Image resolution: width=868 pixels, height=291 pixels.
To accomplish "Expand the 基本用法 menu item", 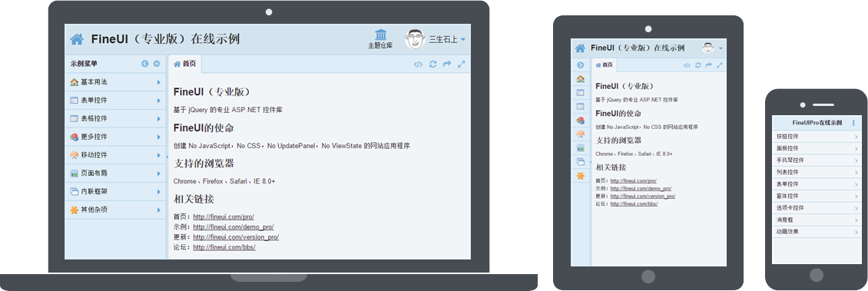I will [116, 82].
